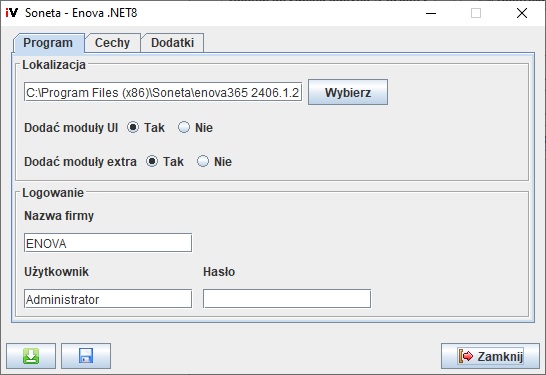Click the Hasło label
546x375 pixels.
coord(219,272)
